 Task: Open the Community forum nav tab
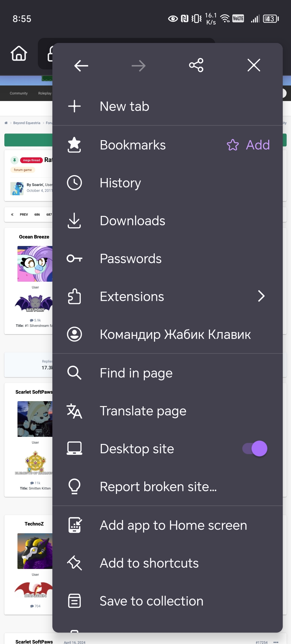(19, 93)
